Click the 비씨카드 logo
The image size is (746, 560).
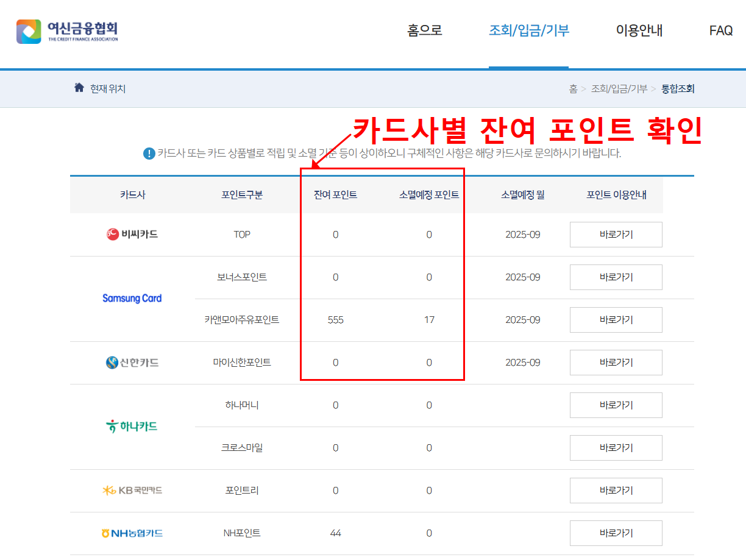tap(132, 234)
